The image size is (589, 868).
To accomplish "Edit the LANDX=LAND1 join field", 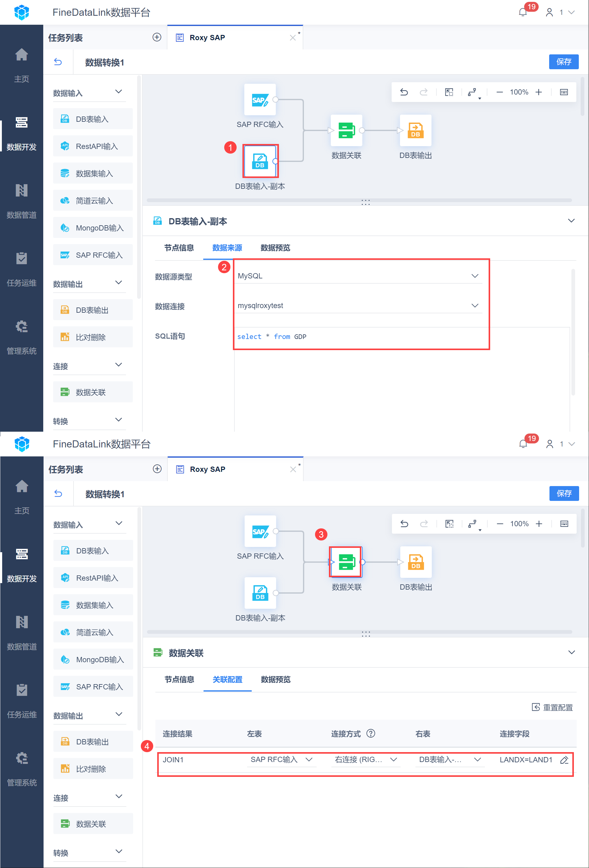I will [564, 760].
